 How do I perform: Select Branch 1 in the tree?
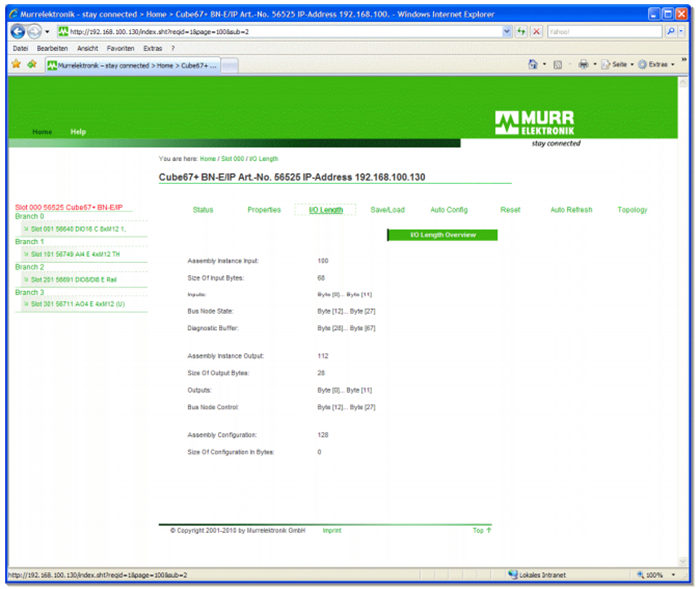(x=29, y=242)
